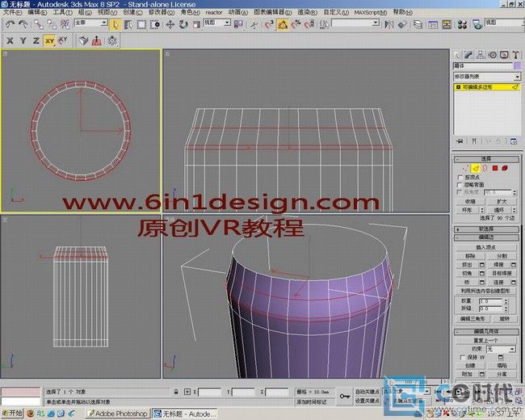Open Adobe Photoshop from the taskbar
The height and width of the screenshot is (420, 525).
(117, 414)
